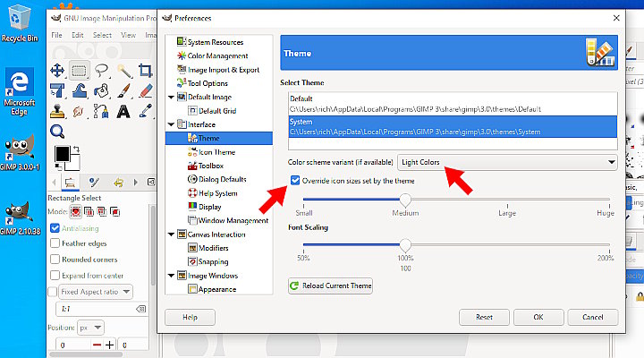Confirm preferences with OK button
This screenshot has height=358, width=644.
(538, 318)
